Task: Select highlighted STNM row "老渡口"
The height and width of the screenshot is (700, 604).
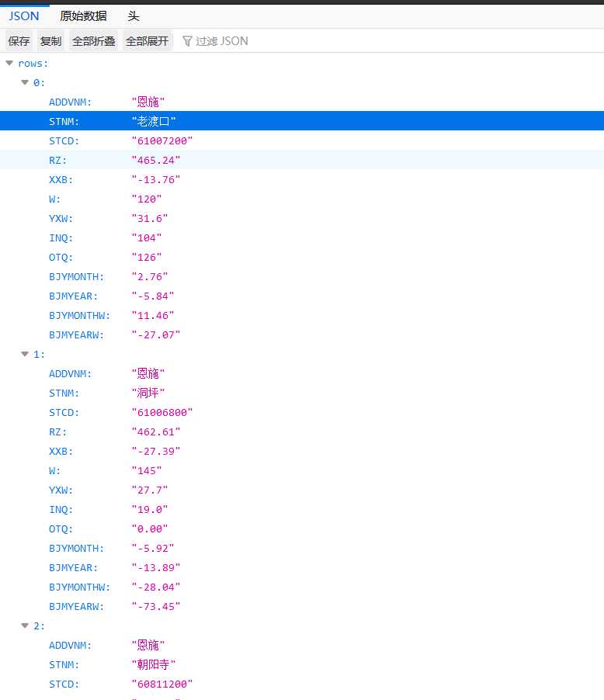Action: (302, 121)
